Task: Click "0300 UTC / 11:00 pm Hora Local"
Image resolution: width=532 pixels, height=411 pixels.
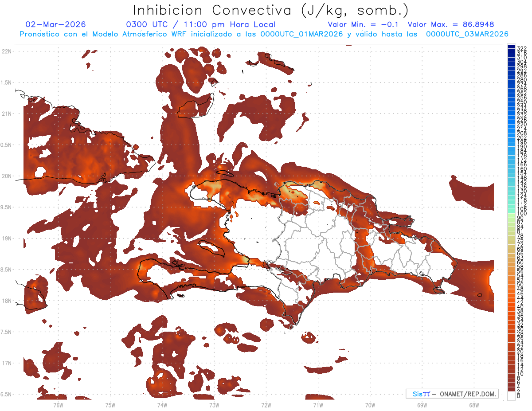Action: pyautogui.click(x=201, y=24)
